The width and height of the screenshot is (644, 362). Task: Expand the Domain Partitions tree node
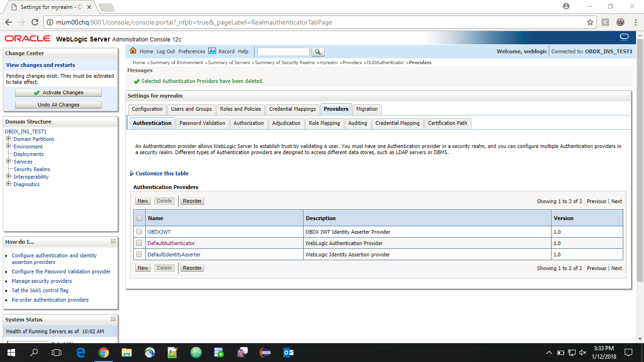(x=8, y=139)
